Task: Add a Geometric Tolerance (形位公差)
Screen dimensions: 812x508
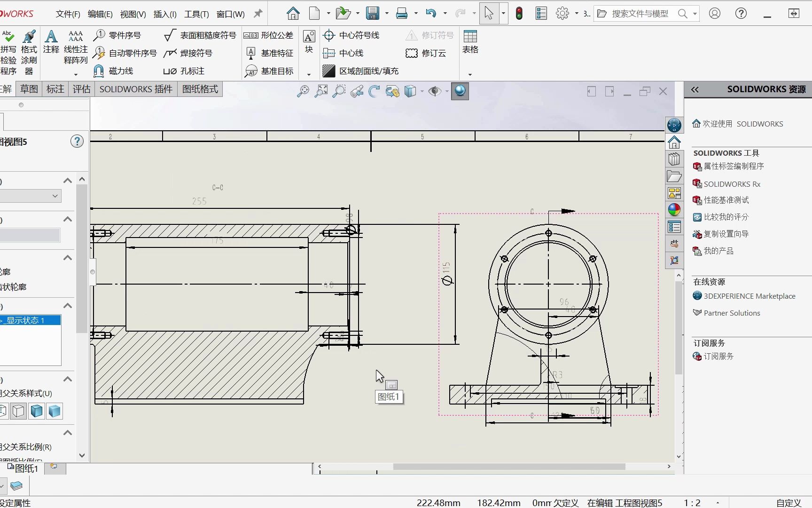Action: [268, 35]
